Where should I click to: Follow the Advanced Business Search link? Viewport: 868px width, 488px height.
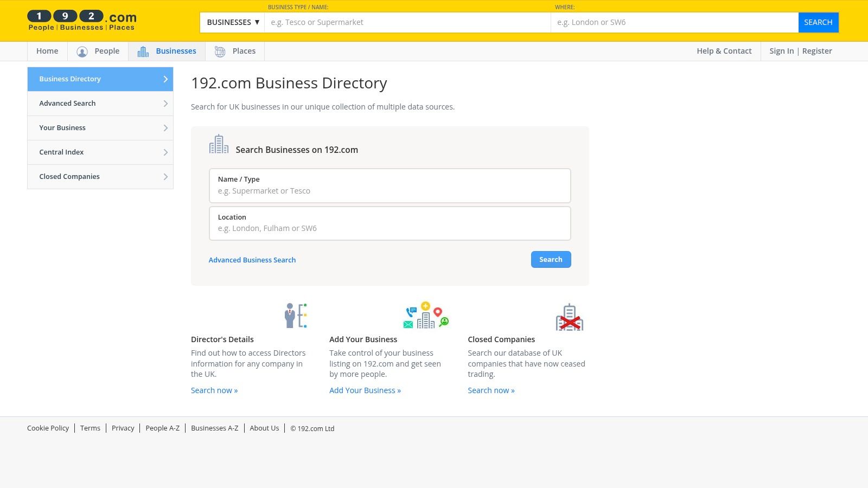point(252,260)
